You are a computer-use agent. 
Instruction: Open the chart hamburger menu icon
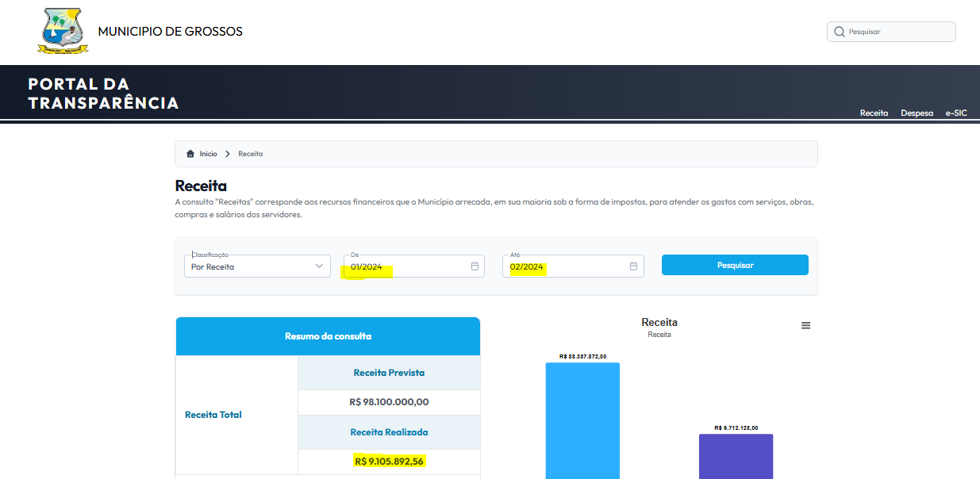[x=805, y=326]
